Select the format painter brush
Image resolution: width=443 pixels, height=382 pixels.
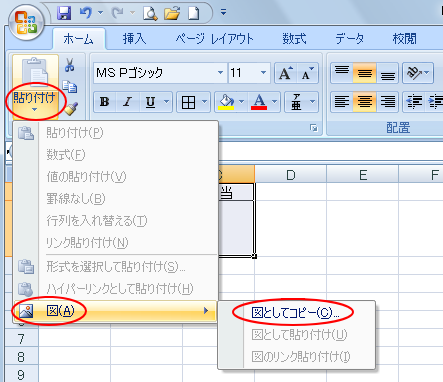coord(71,109)
